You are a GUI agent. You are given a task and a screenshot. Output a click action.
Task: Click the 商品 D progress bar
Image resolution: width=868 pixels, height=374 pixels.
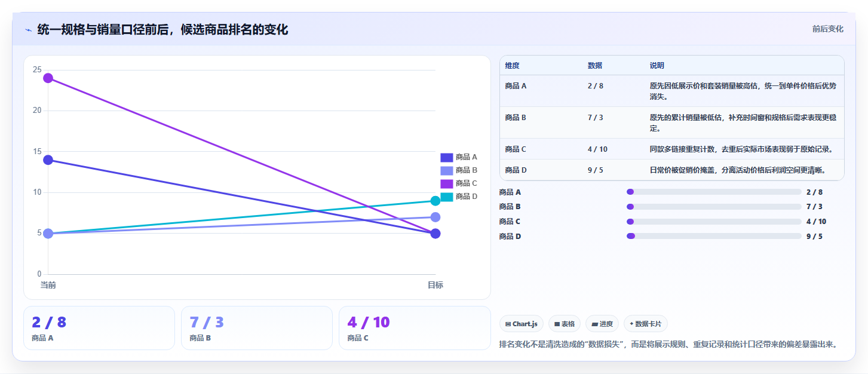pyautogui.click(x=714, y=236)
